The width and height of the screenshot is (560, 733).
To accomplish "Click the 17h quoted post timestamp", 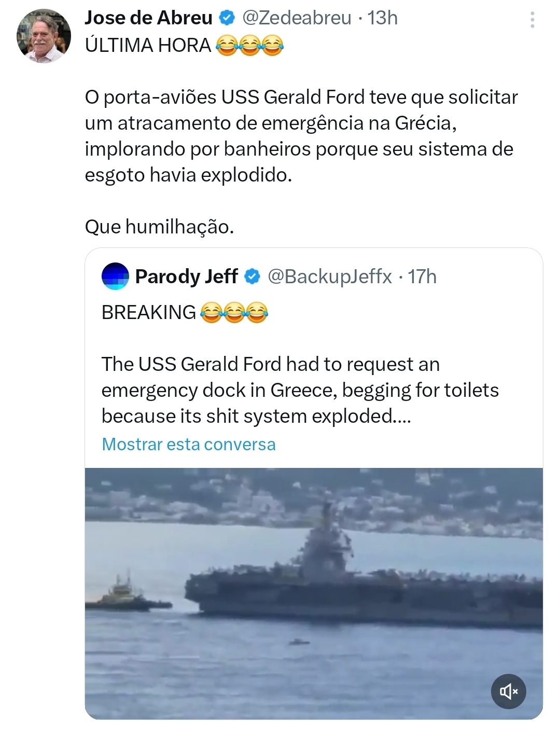I will tap(422, 276).
